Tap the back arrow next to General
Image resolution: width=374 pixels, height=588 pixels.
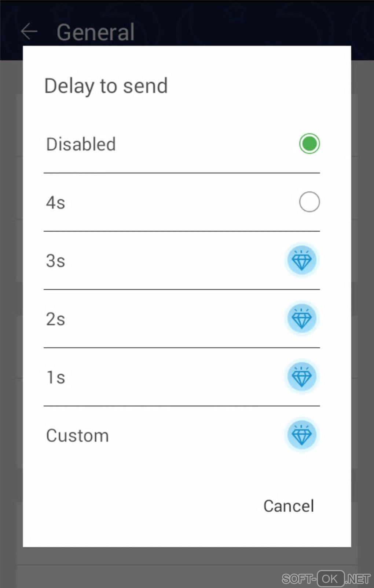tap(29, 32)
